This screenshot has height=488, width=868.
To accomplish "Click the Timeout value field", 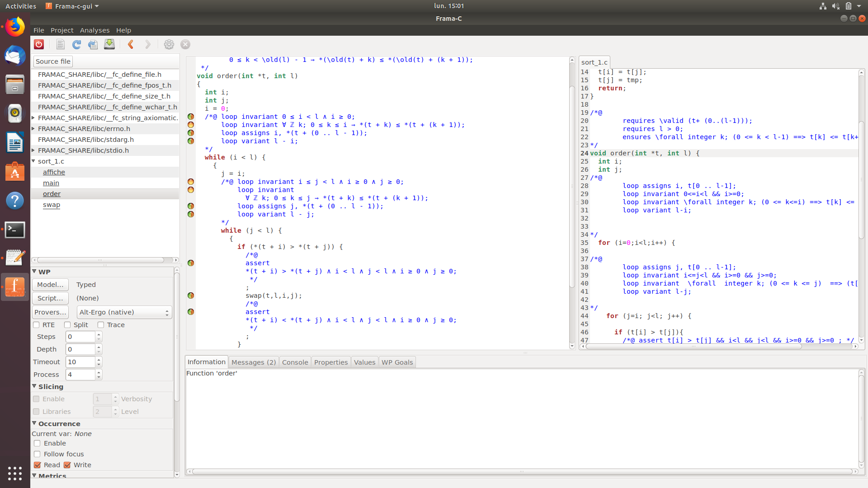I will [x=80, y=362].
